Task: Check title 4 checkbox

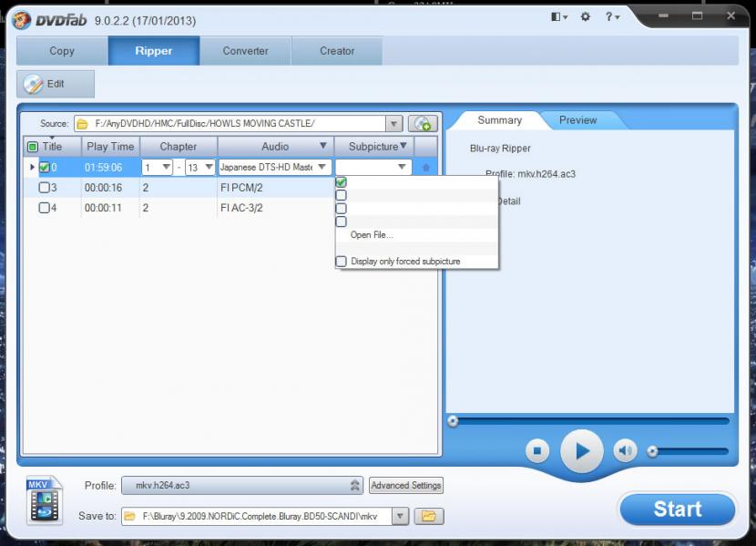Action: pyautogui.click(x=44, y=208)
